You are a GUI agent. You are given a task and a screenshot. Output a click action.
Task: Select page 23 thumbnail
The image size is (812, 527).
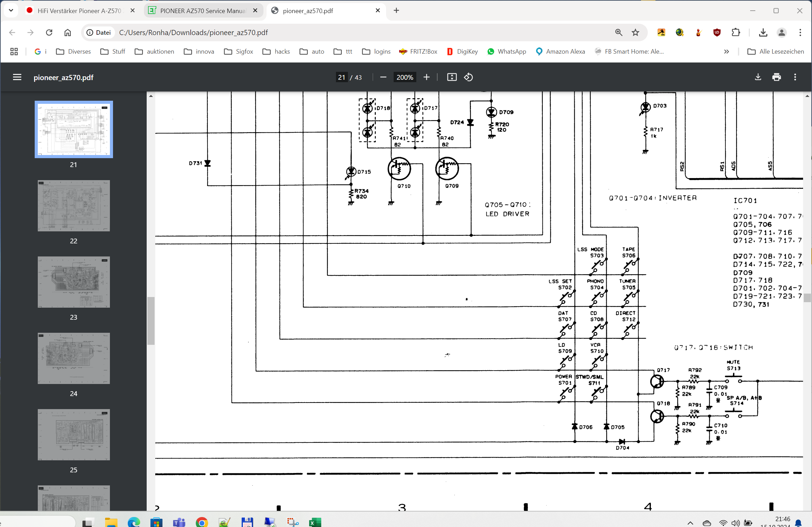click(74, 282)
